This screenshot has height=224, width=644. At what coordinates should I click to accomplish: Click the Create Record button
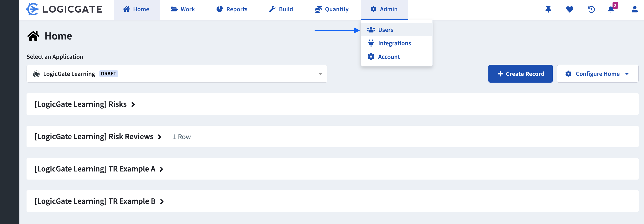coord(520,74)
